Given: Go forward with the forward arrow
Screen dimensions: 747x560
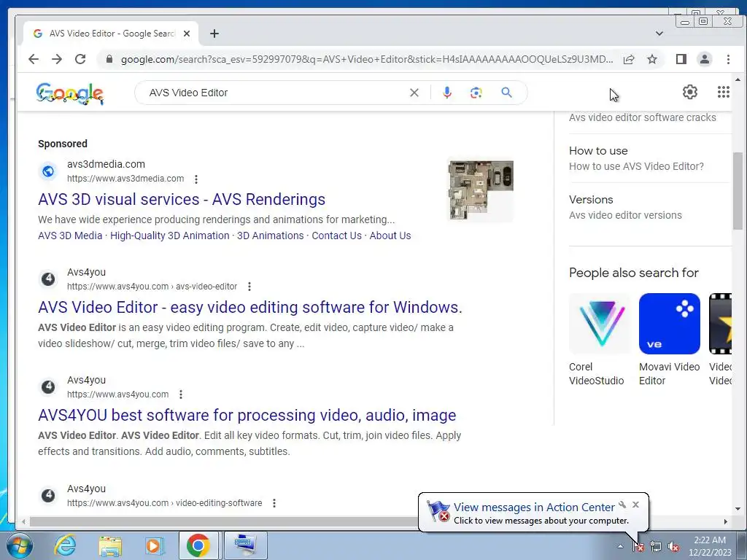Looking at the screenshot, I should coord(57,59).
